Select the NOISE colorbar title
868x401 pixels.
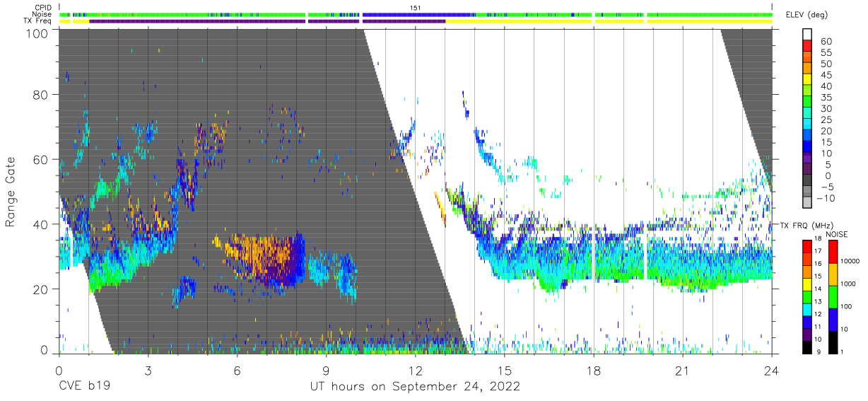(837, 234)
